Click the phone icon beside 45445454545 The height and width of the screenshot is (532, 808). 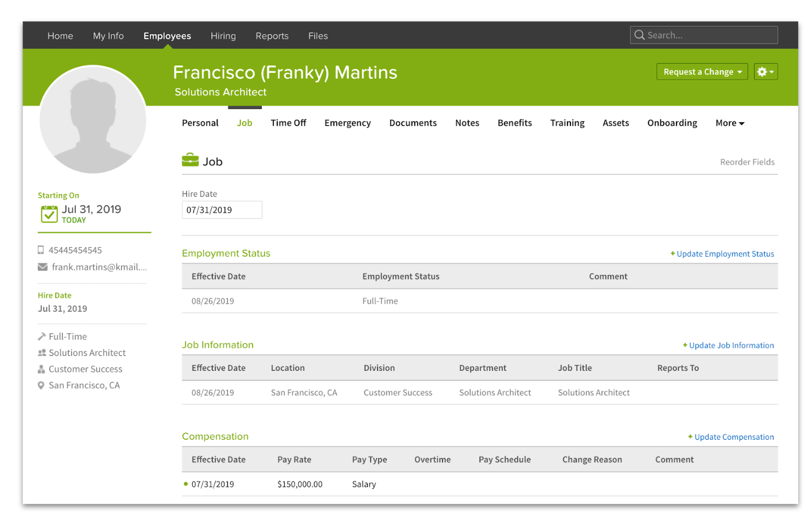click(x=40, y=250)
